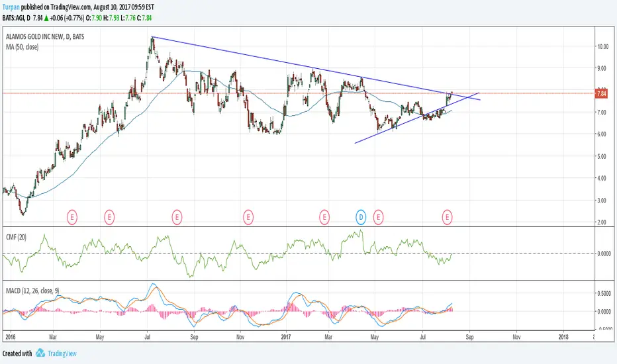Click the 2017 label on the time axis
This screenshot has width=617, height=364.
point(286,337)
